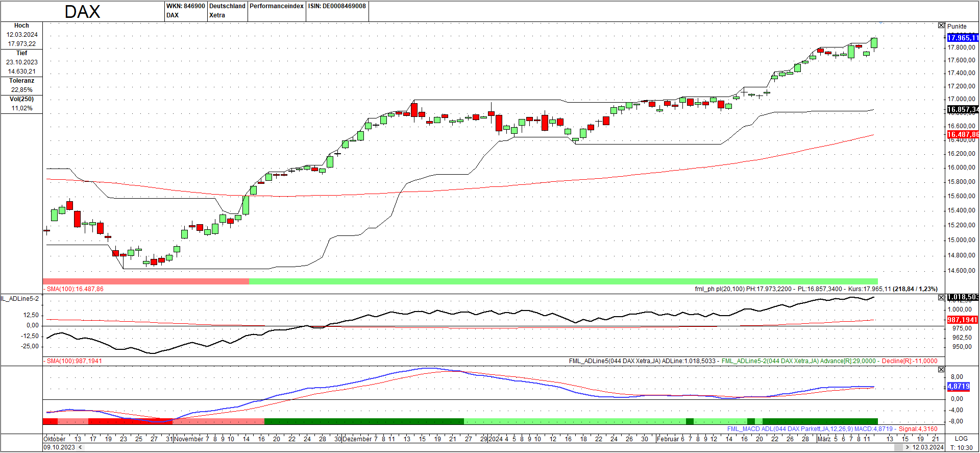980x453 pixels.
Task: Close the main DAX price chart pane
Action: coord(941,26)
